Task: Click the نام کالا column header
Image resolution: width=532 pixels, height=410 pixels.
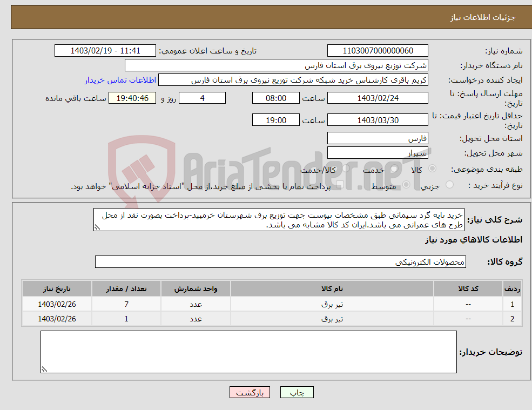Action: (332, 289)
